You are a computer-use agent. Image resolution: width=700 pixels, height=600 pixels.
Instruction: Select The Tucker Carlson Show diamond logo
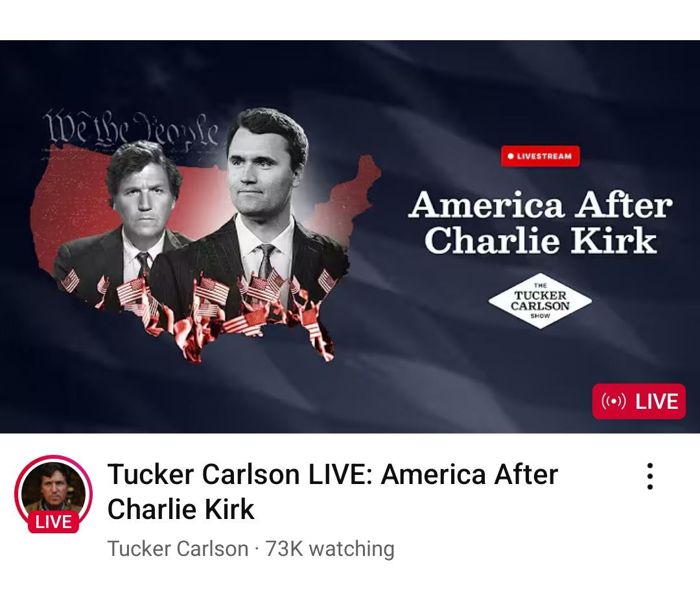pos(540,301)
